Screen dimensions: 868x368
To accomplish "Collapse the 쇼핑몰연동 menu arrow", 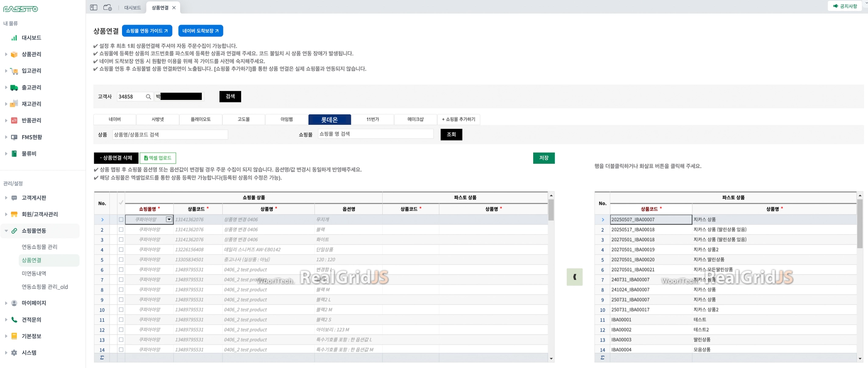I will [x=6, y=231].
